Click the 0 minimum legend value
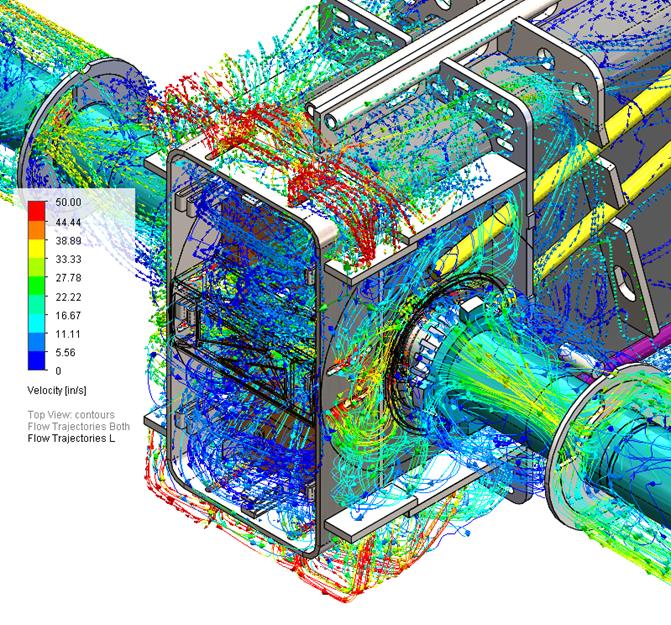This screenshot has width=671, height=625. [x=58, y=371]
